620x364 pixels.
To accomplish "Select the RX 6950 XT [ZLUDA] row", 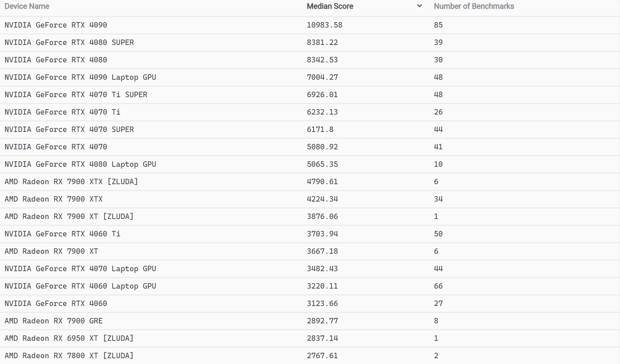I will coord(310,338).
